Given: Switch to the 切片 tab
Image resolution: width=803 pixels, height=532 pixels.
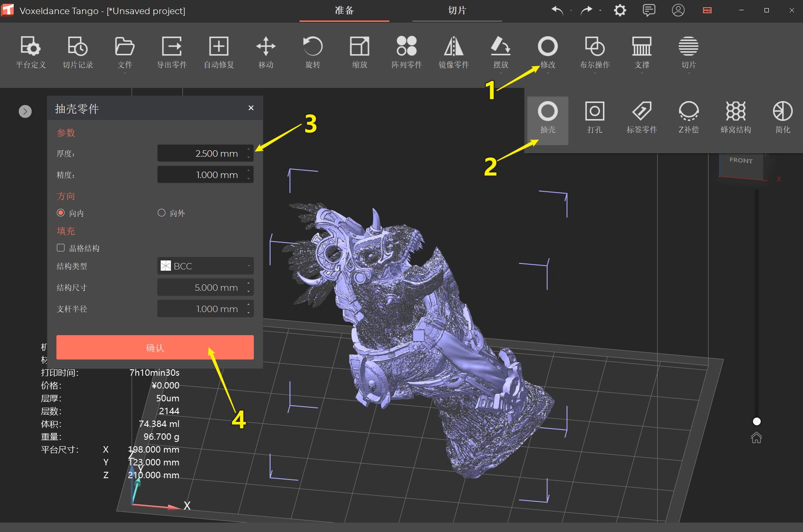Looking at the screenshot, I should (x=456, y=10).
